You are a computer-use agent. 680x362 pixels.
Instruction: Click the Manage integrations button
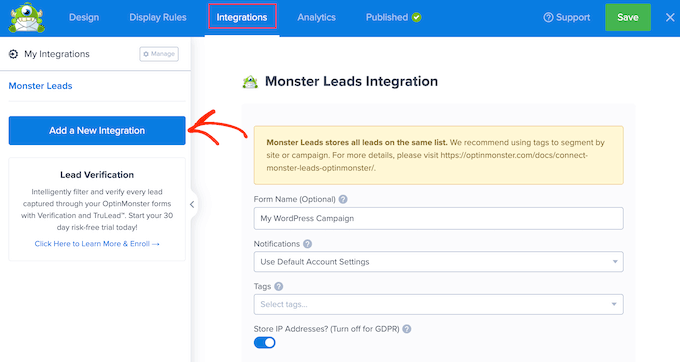tap(159, 54)
